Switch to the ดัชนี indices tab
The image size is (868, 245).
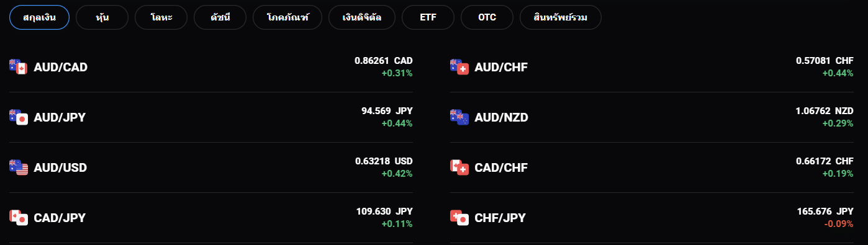220,17
